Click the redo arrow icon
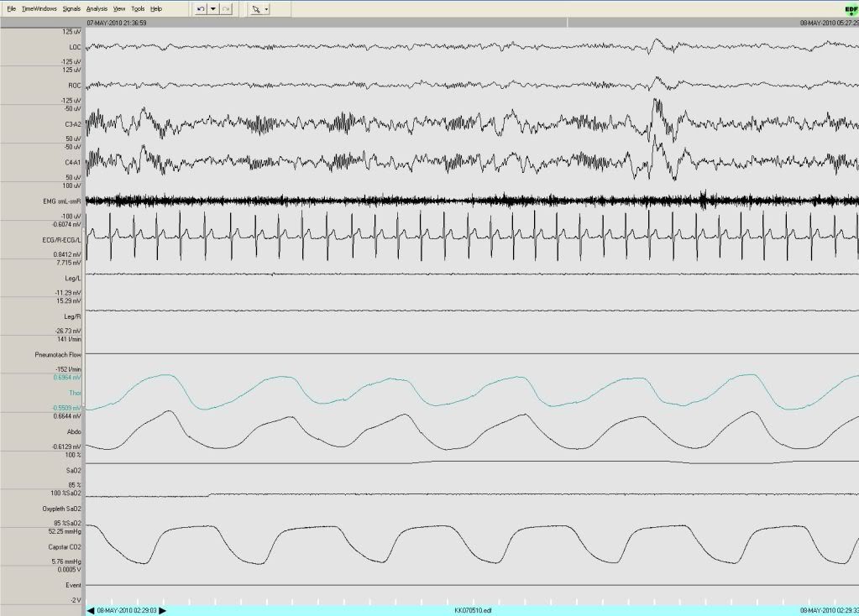 click(226, 9)
